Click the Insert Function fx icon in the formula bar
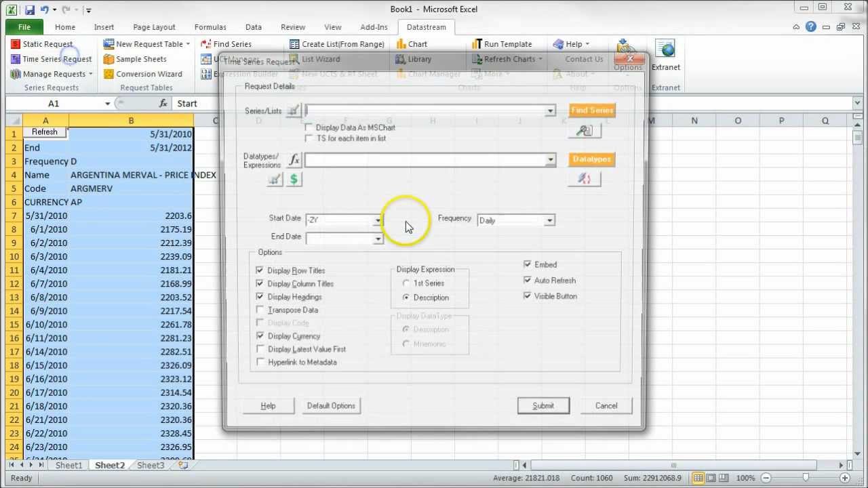This screenshot has height=488, width=868. (x=163, y=104)
